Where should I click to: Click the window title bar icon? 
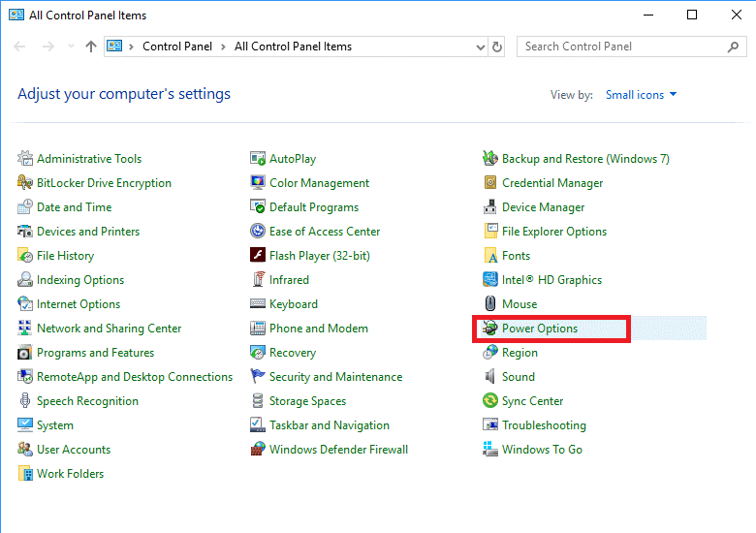point(16,15)
